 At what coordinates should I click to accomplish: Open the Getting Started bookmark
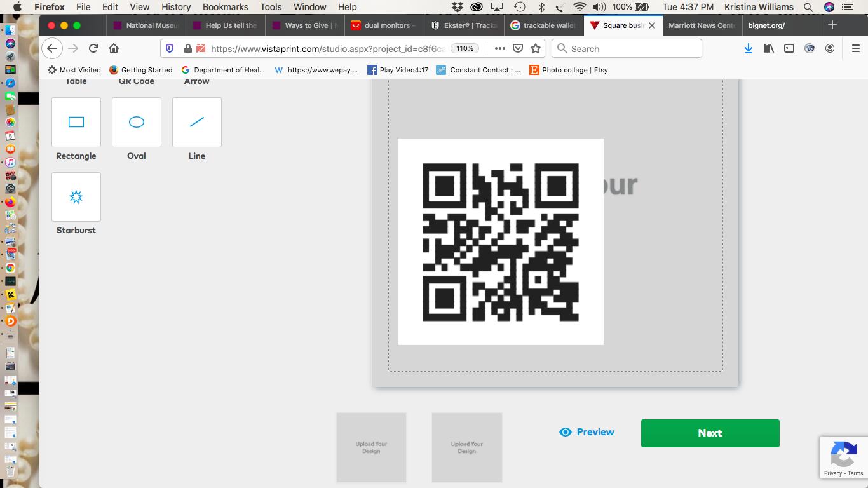(x=140, y=70)
